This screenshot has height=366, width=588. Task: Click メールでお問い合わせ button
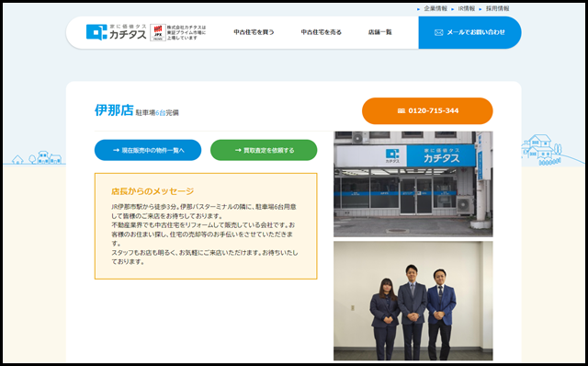469,33
